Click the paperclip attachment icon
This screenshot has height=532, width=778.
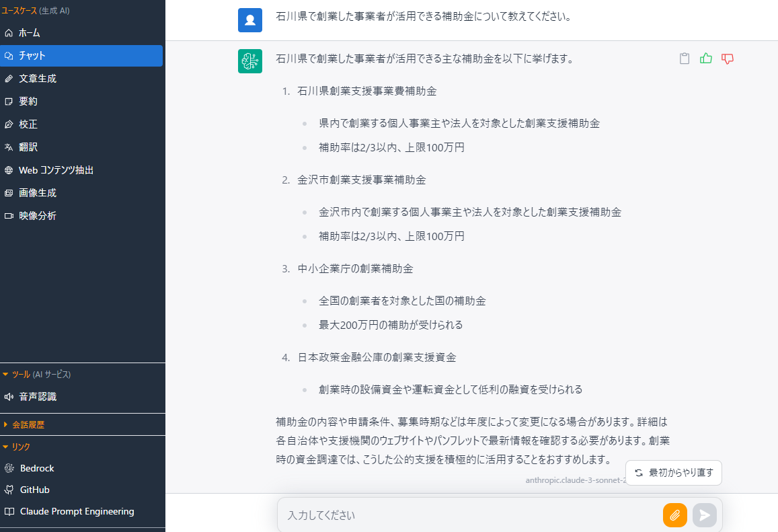point(675,515)
